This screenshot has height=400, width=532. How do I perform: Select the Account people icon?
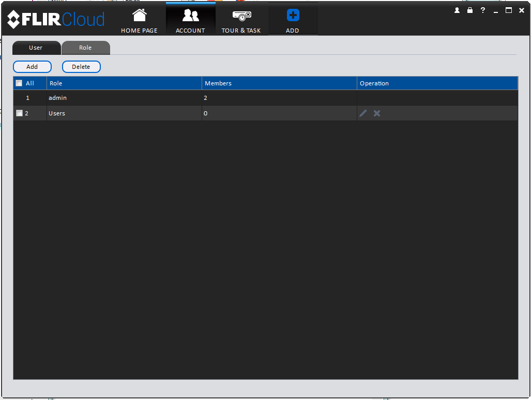click(x=190, y=16)
